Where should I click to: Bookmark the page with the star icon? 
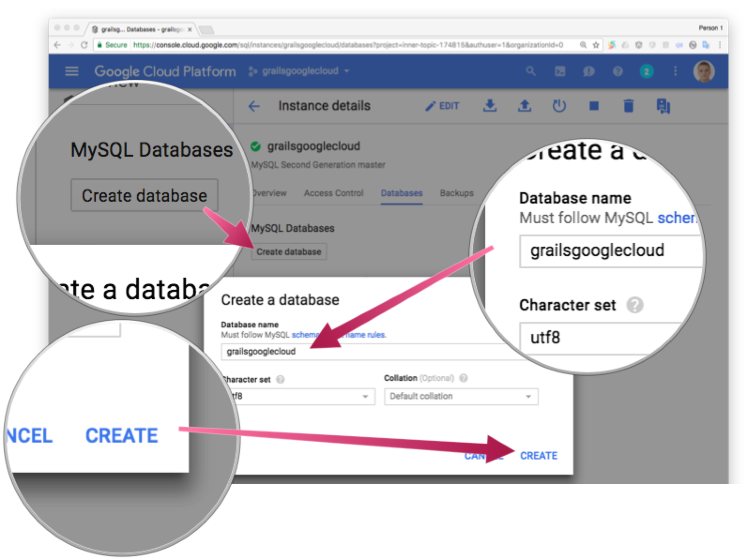596,45
